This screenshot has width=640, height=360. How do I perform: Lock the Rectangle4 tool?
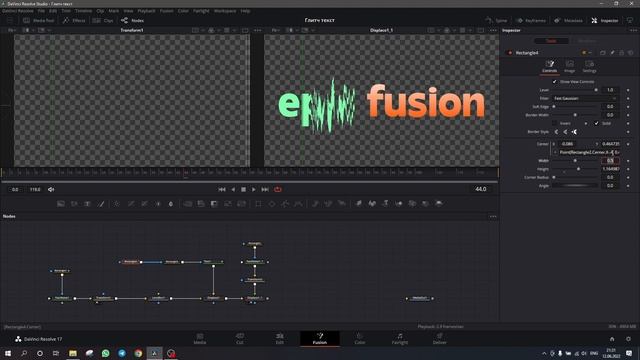(x=622, y=53)
